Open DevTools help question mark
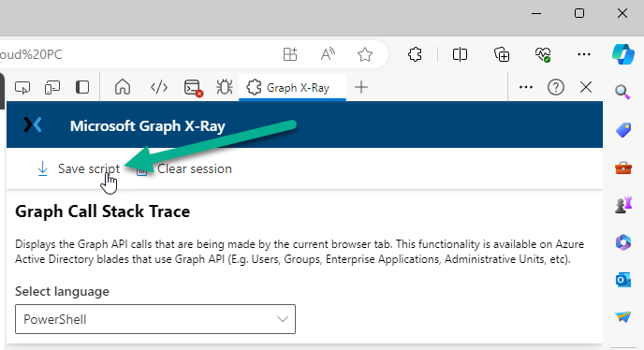The height and width of the screenshot is (350, 644). tap(556, 87)
